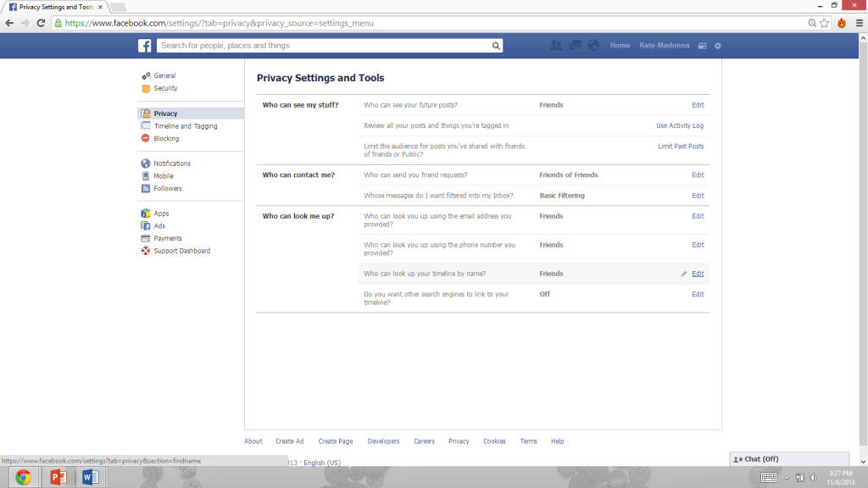The image size is (868, 488).
Task: Click the search magnifier icon in Facebook search box
Action: coord(496,46)
